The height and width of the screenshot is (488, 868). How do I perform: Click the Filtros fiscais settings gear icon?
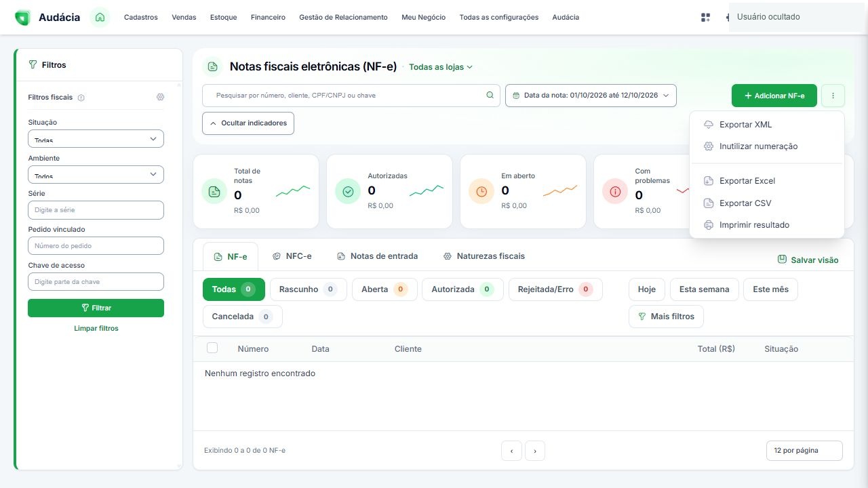click(160, 97)
